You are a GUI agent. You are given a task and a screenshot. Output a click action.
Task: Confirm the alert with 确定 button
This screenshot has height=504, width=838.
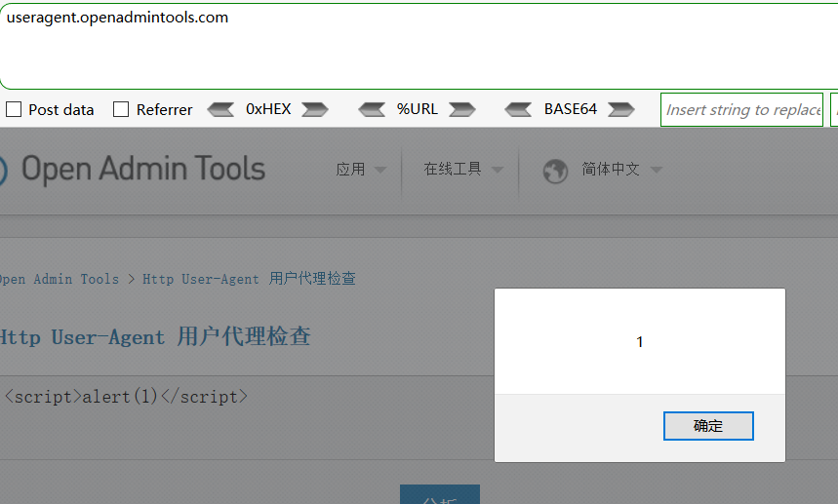[708, 425]
